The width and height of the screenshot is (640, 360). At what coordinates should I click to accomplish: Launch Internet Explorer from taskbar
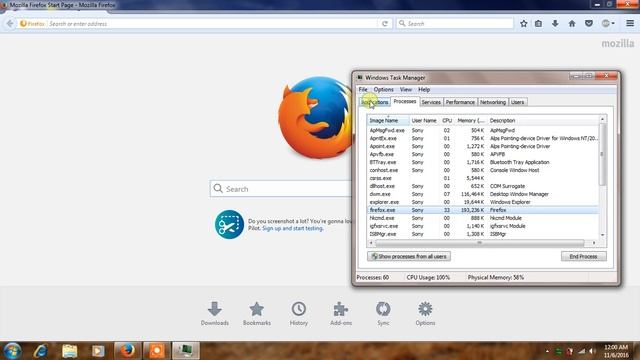pyautogui.click(x=41, y=351)
